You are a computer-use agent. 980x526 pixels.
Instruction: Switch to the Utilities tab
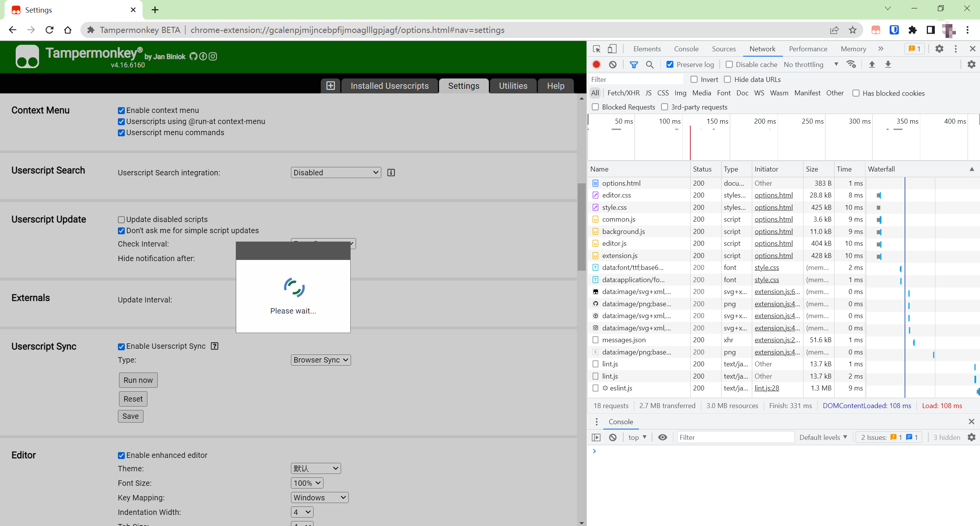(513, 86)
